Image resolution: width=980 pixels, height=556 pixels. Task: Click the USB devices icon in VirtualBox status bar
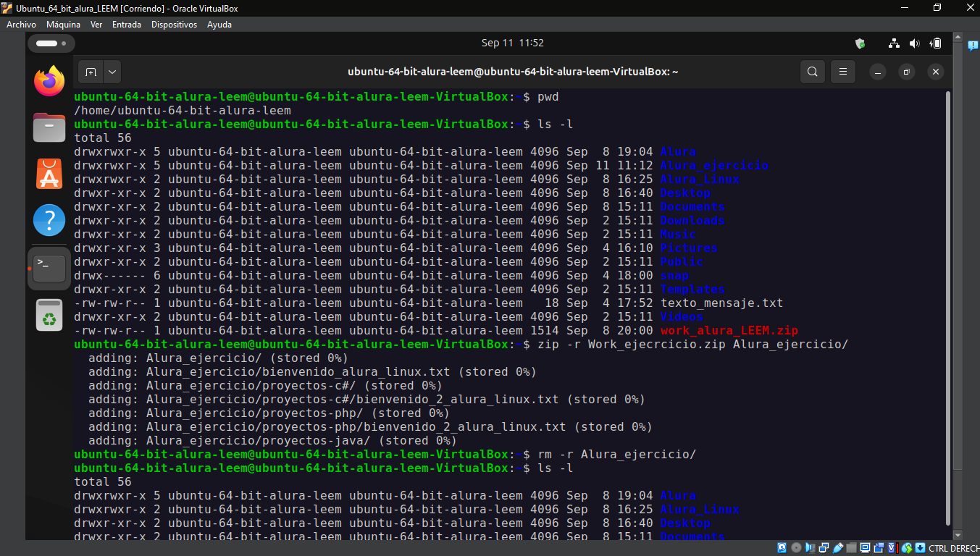tap(838, 548)
